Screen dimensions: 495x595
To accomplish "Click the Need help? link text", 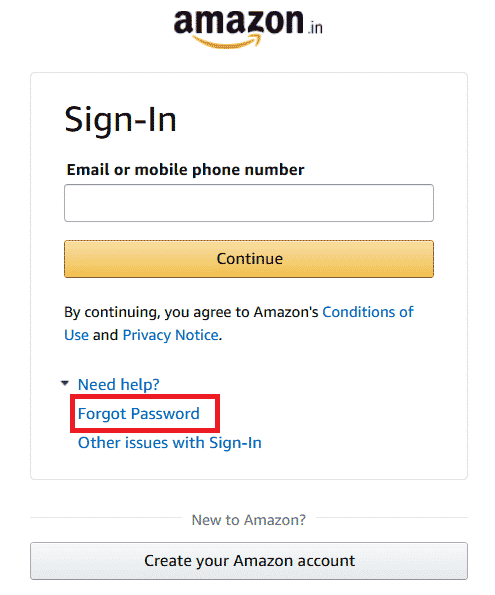I will click(118, 384).
